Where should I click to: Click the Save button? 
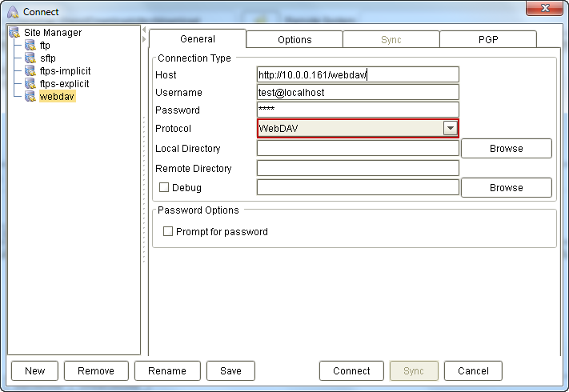tap(230, 371)
